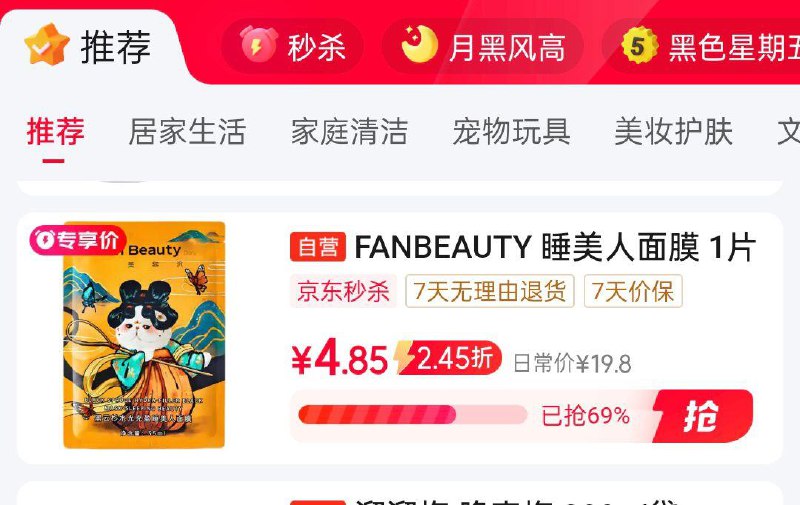
Task: Select the 居家生活 category tab
Action: (187, 132)
